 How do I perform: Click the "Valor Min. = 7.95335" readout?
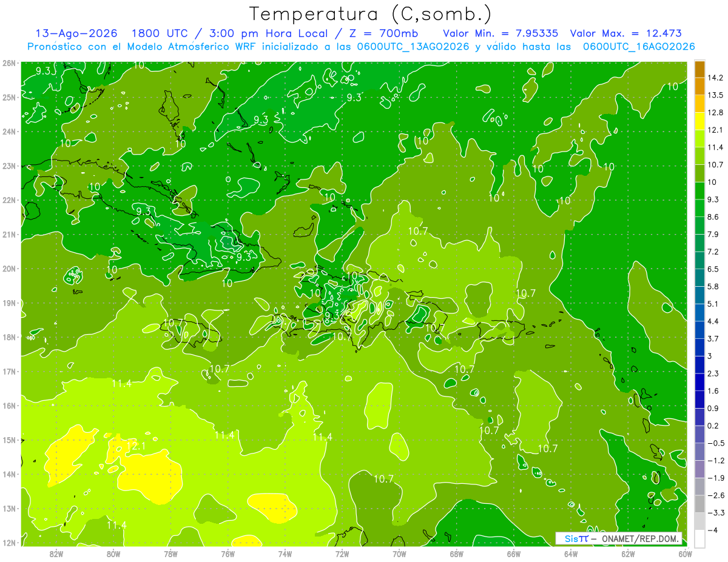coord(500,33)
